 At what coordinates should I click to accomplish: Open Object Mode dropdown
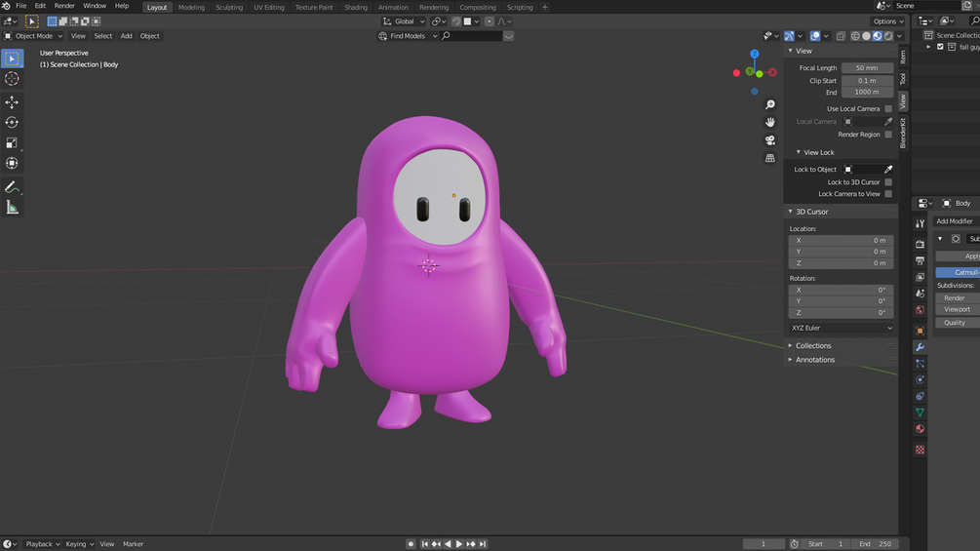click(x=34, y=36)
